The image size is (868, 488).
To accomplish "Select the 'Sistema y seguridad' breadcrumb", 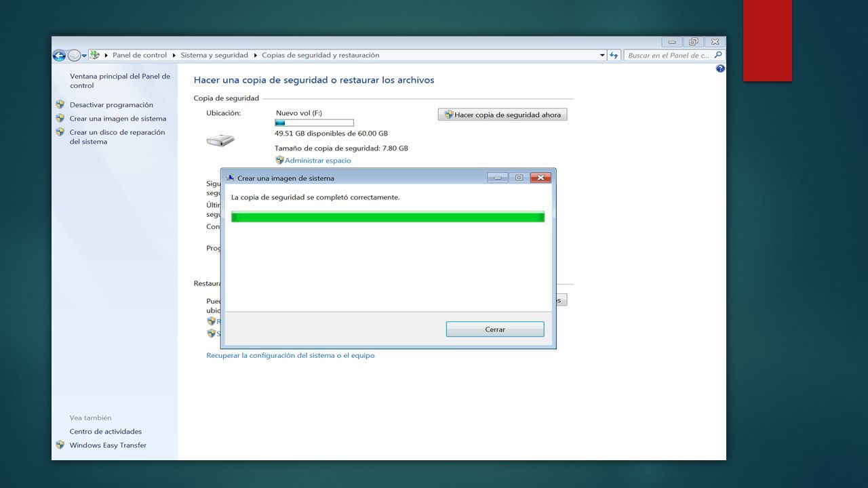I will coord(214,55).
